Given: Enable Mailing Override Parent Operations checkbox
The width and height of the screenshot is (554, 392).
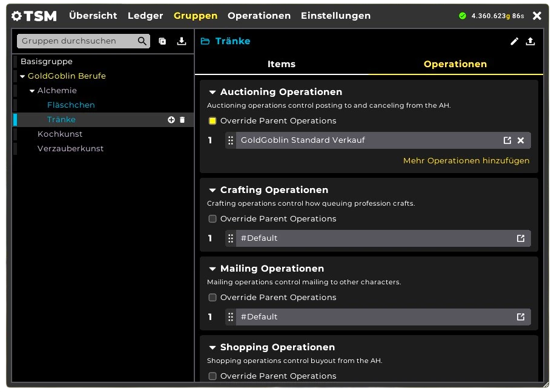Looking at the screenshot, I should [x=213, y=298].
